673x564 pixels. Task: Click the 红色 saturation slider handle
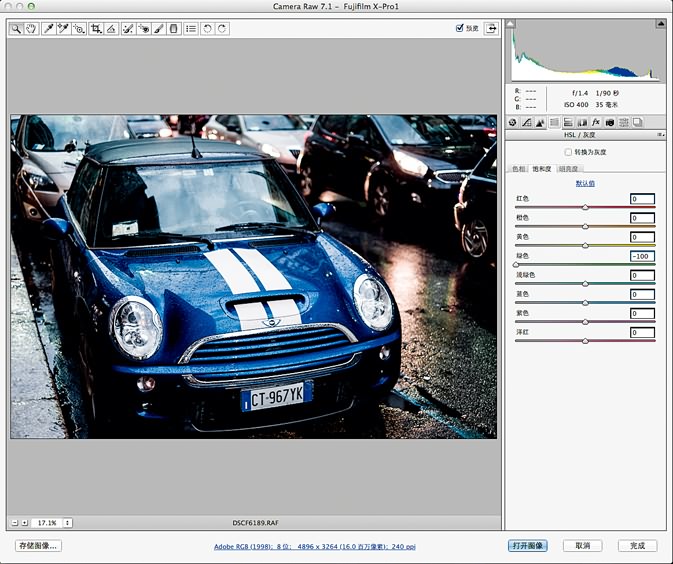(x=585, y=207)
